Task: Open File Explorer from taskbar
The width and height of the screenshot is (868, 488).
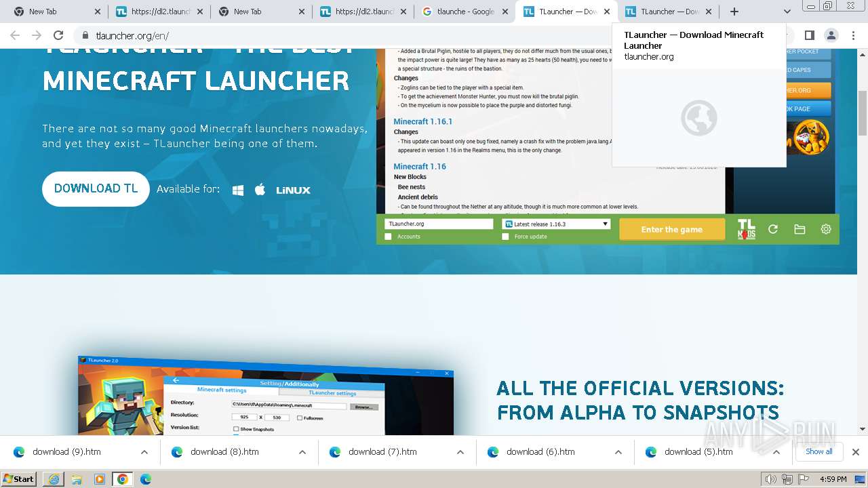Action: point(77,479)
